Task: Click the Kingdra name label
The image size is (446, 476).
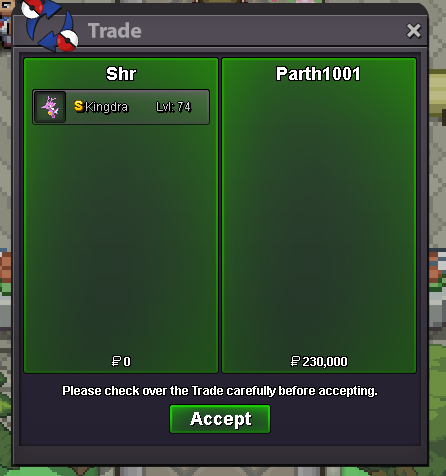Action: (106, 107)
